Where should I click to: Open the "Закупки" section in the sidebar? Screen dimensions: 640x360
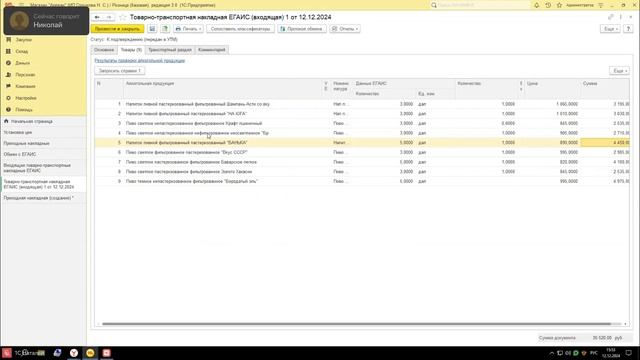click(x=24, y=40)
